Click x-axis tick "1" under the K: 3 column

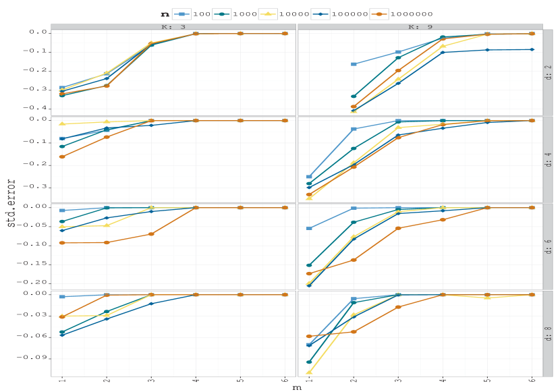coord(62,381)
